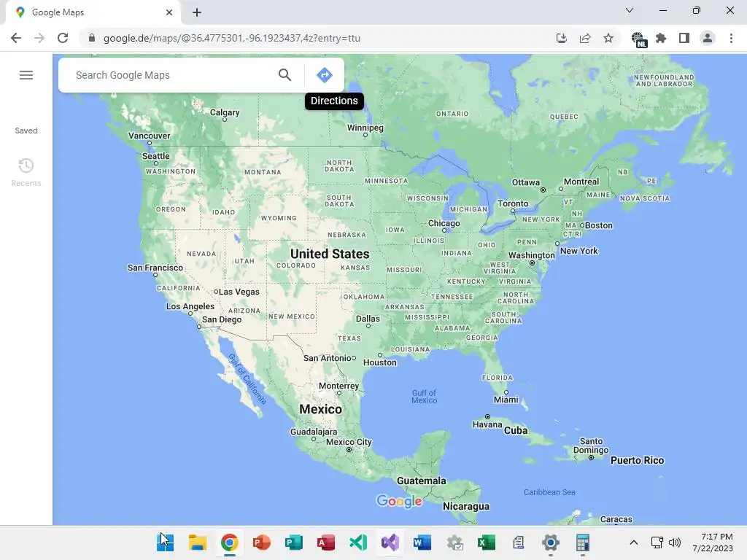Click the address bar URL

tap(232, 38)
